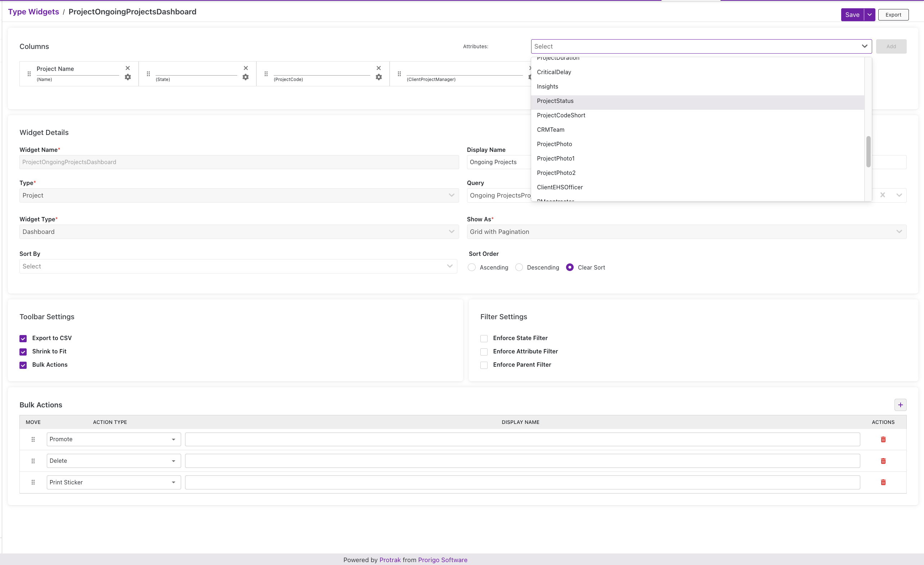
Task: Delete the Print Sticker bulk action row
Action: (x=883, y=482)
